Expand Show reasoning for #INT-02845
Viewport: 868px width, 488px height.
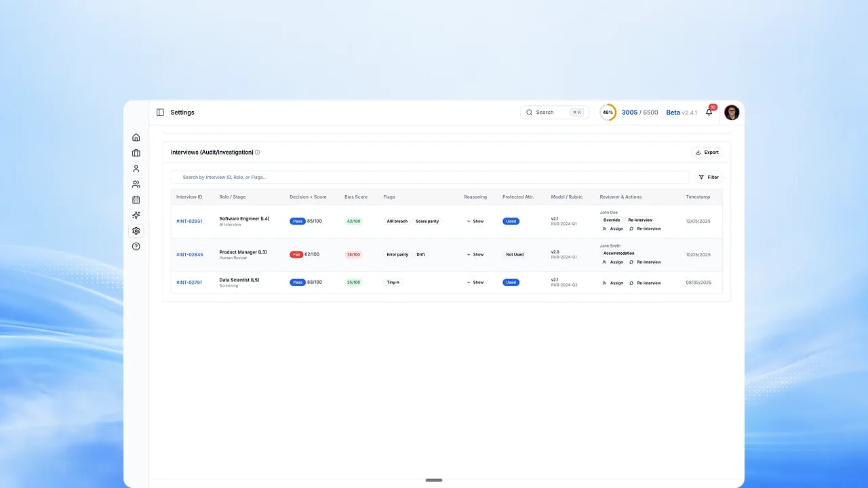point(475,255)
